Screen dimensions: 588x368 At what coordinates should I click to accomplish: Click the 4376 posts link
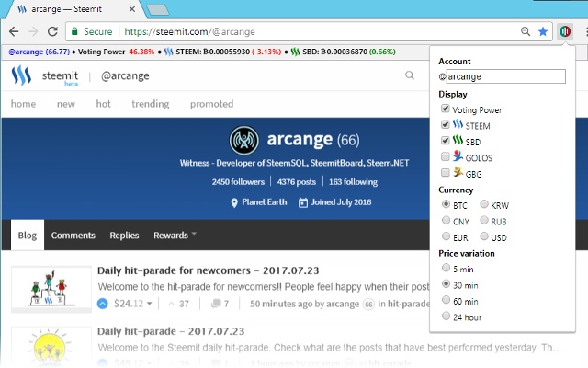(297, 182)
